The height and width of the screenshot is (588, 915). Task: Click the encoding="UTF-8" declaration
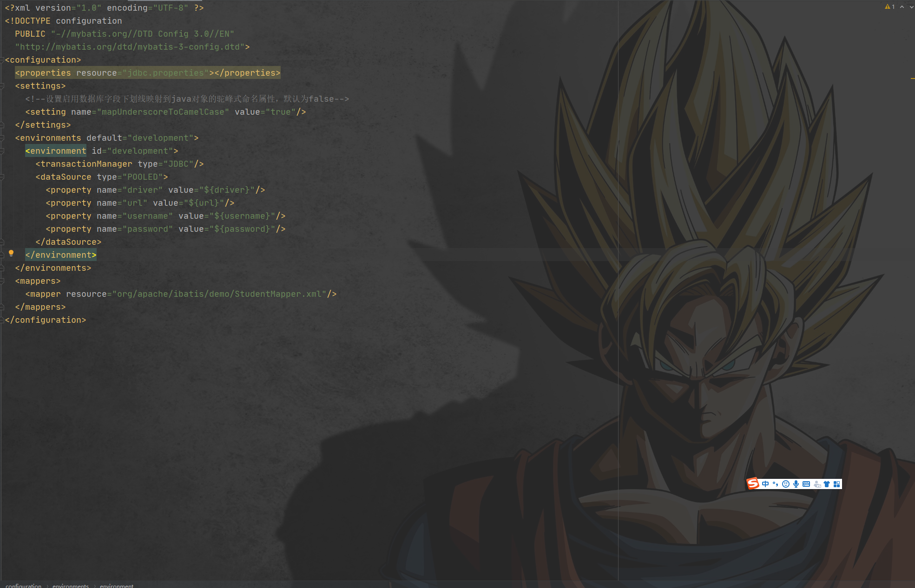pos(147,8)
